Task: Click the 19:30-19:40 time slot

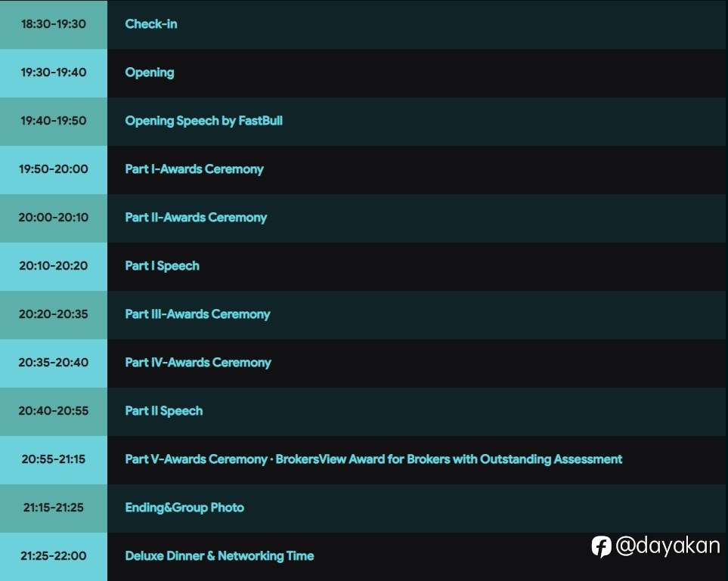Action: pos(54,73)
